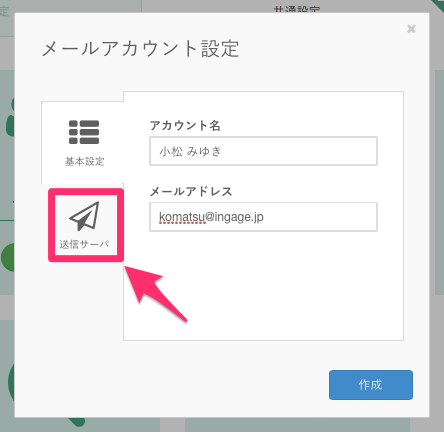
Task: Click the 共通設定 heading behind the dialog
Action: tap(297, 9)
